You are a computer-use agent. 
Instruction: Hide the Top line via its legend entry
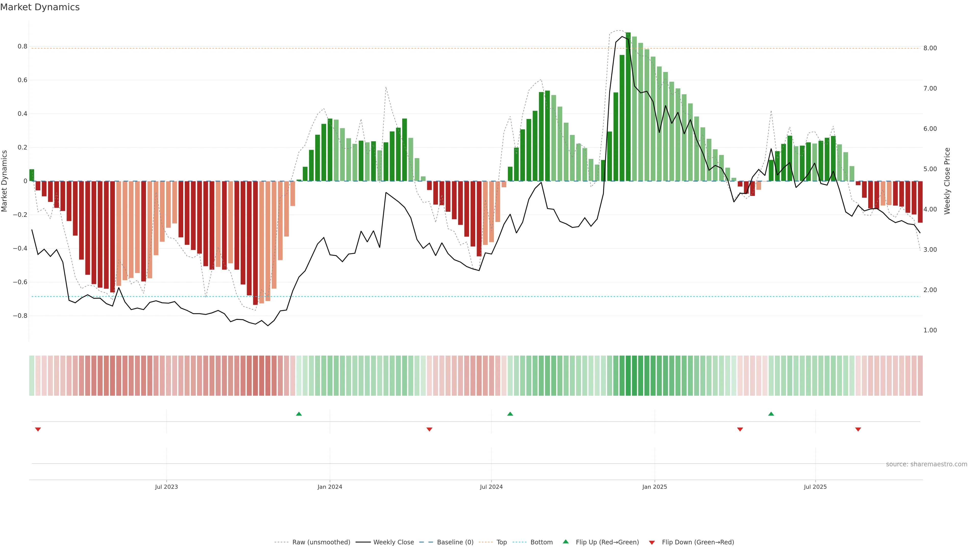click(501, 542)
